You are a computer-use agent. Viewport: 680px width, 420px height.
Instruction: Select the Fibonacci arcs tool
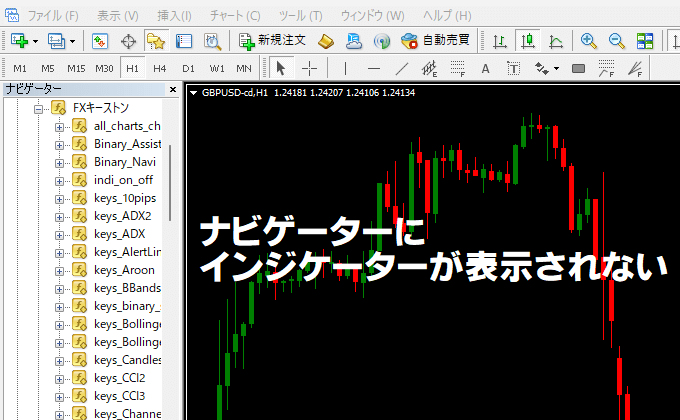(606, 69)
